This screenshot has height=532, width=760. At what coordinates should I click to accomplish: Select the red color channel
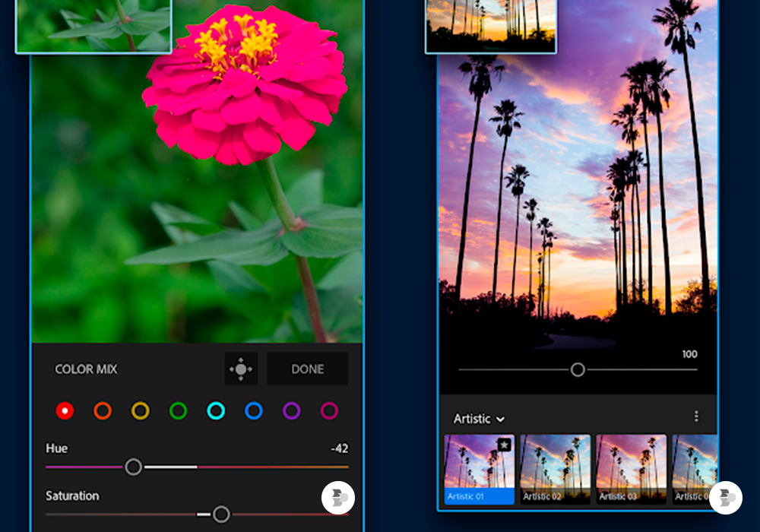point(65,411)
